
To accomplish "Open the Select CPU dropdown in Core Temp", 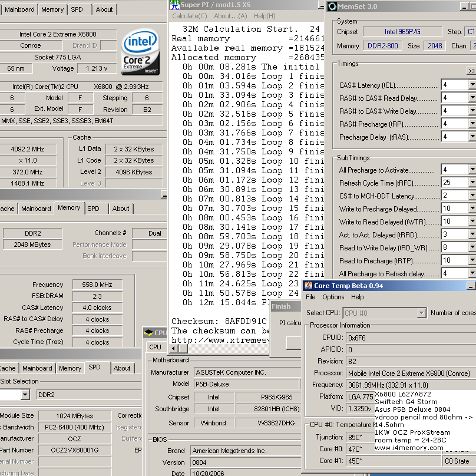I will click(421, 313).
